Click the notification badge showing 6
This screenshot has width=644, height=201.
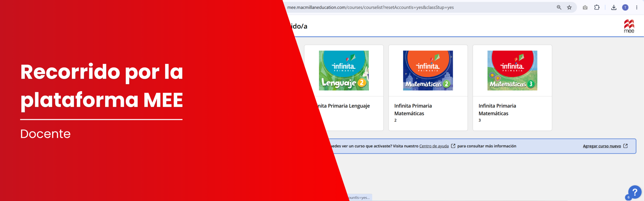tap(628, 197)
